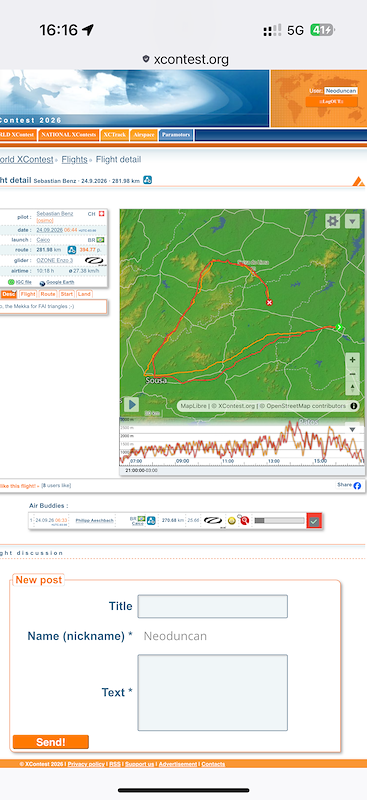Click FAI triangle icon in route row

pos(72,249)
